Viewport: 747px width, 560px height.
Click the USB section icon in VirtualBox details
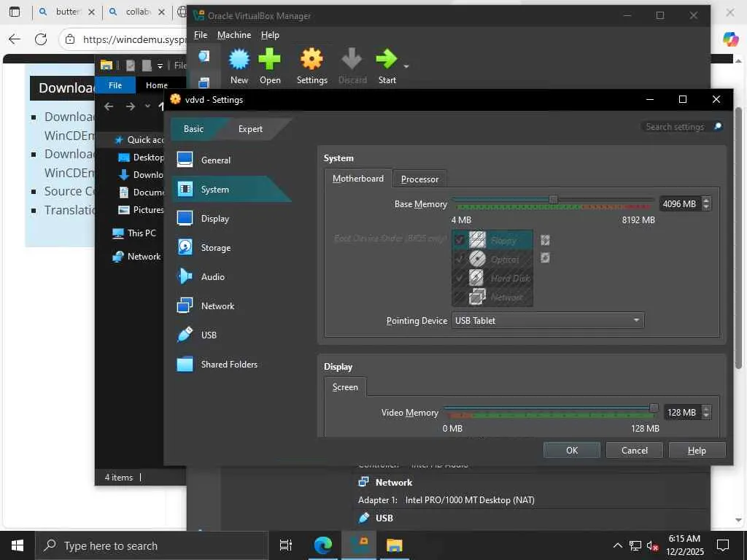pyautogui.click(x=363, y=518)
